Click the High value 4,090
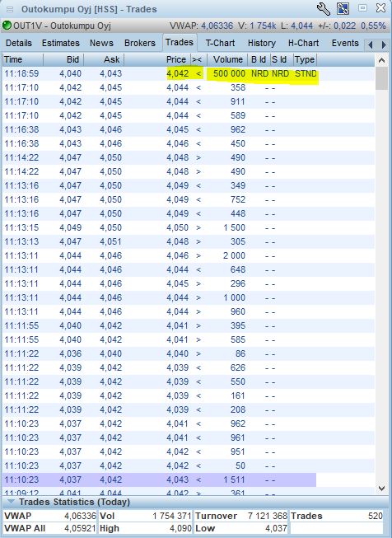Screen dimensions: 392x538 (x=180, y=528)
